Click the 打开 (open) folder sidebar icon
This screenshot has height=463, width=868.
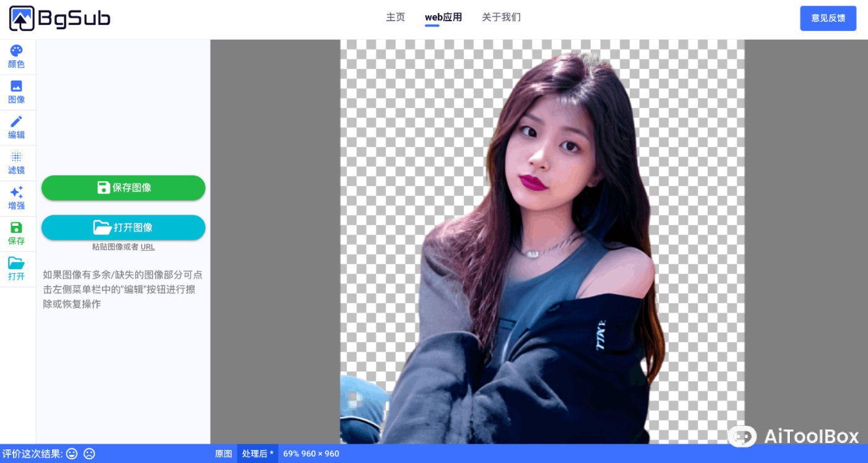17,269
